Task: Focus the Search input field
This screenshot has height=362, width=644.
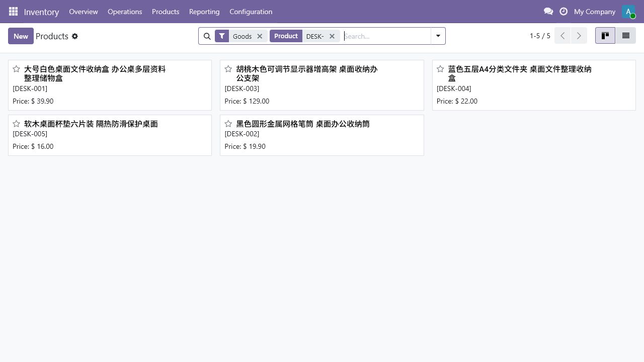Action: click(386, 36)
